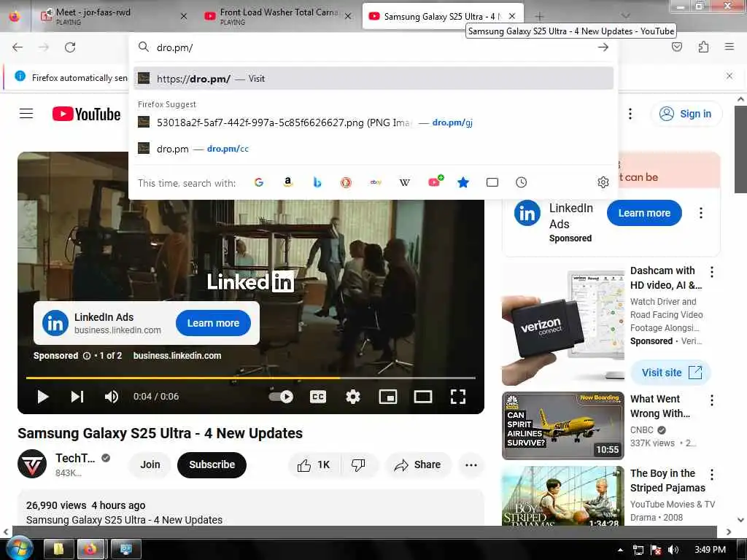Mute the video volume
This screenshot has width=747, height=560.
click(x=112, y=397)
